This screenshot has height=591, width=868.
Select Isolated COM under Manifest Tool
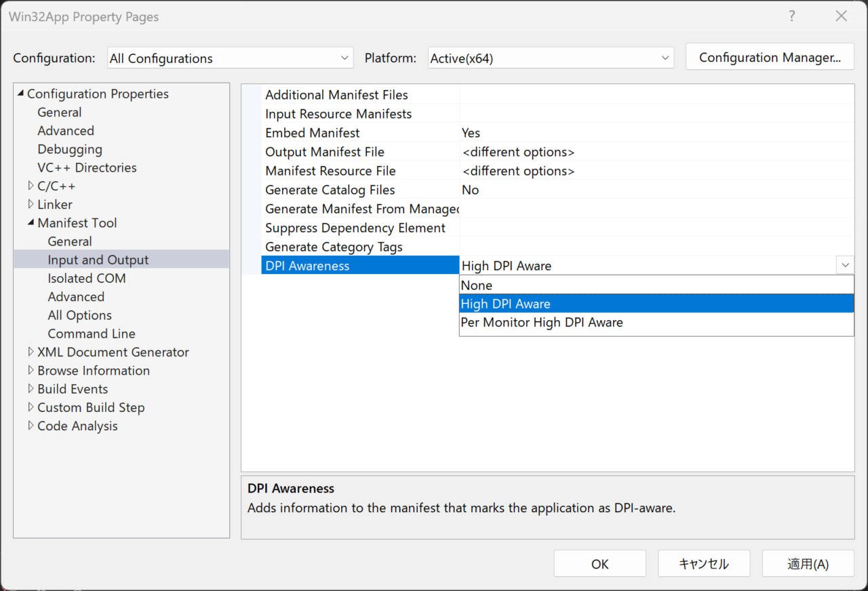(86, 278)
